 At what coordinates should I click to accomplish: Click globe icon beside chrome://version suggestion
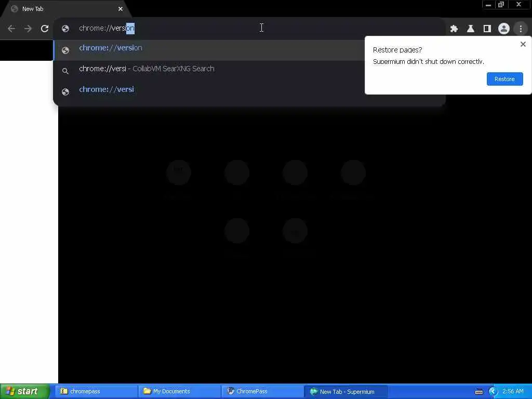pyautogui.click(x=65, y=50)
